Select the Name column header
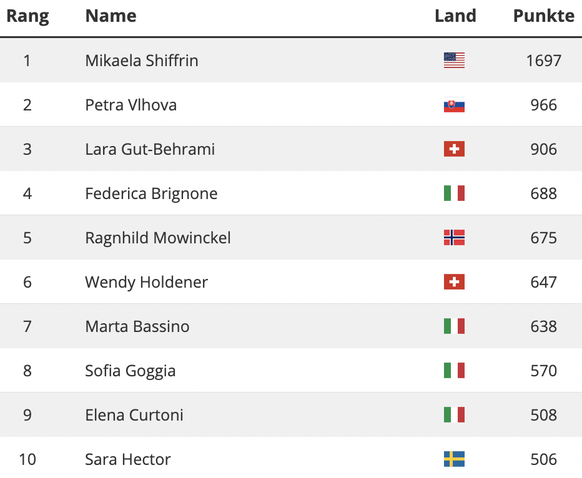This screenshot has height=478, width=582. tap(111, 16)
